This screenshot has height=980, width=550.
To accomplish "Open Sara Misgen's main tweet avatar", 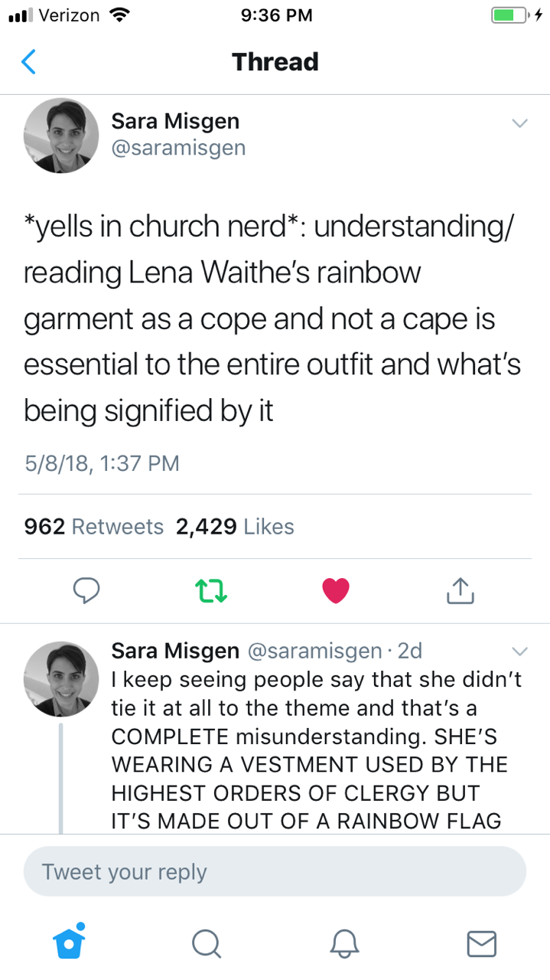I will [61, 135].
